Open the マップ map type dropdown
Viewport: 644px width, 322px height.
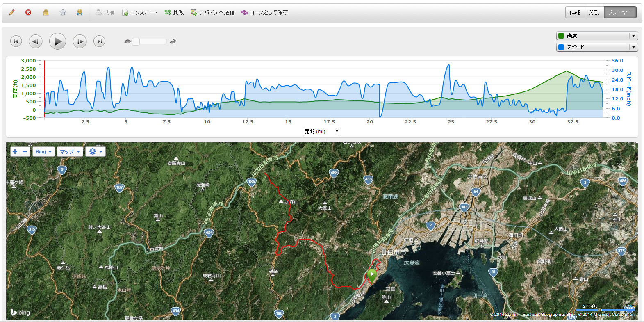70,151
